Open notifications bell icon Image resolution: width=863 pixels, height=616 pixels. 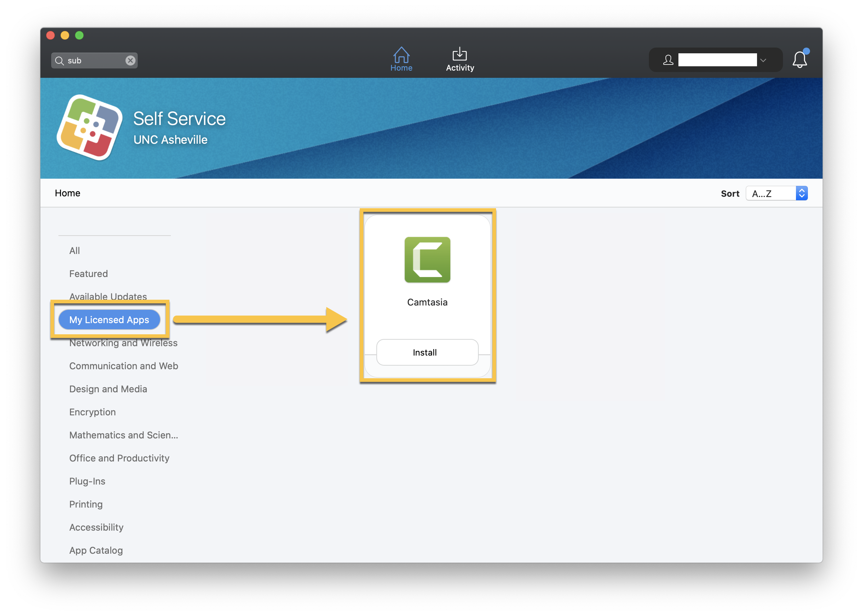[x=799, y=59]
